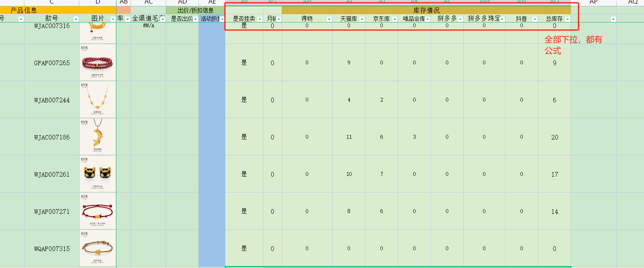The width and height of the screenshot is (644, 268).
Task: Select the 产品信息 orange header cell
Action: [24, 10]
